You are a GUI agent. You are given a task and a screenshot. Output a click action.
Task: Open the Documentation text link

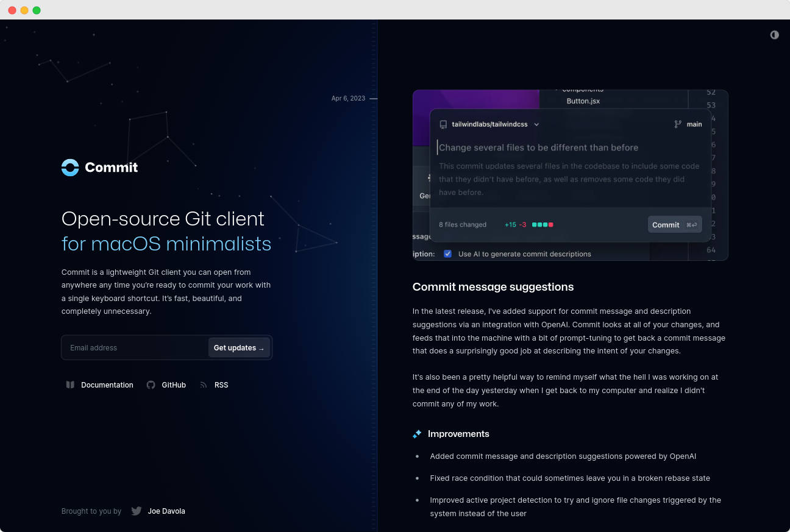[x=107, y=385]
